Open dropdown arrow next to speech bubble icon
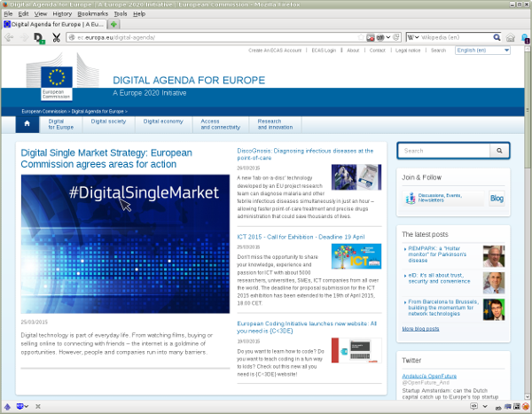 pos(485,406)
